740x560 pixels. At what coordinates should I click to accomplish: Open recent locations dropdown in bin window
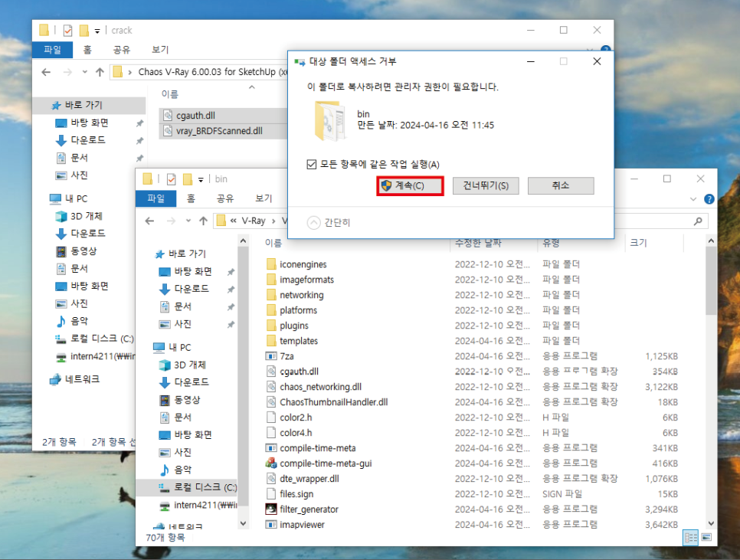188,221
